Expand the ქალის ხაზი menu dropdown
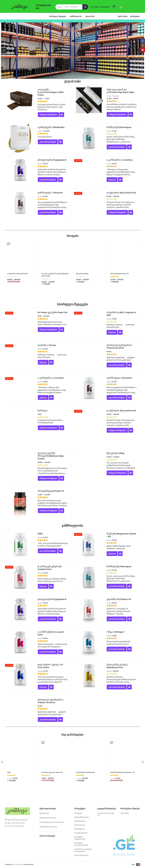 pyautogui.click(x=90, y=16)
